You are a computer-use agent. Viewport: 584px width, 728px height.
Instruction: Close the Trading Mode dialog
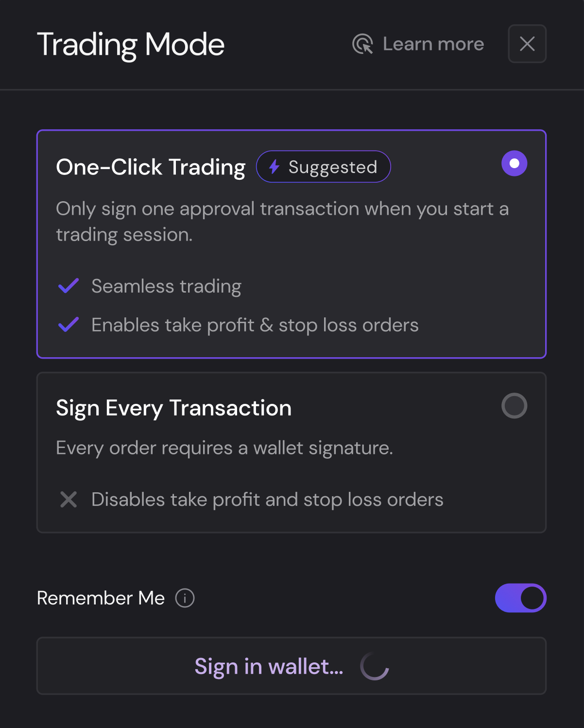click(527, 44)
